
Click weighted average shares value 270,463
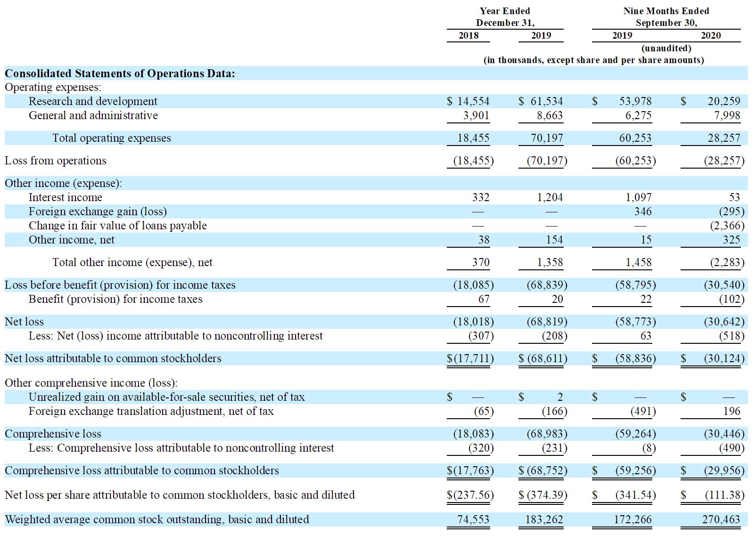pyautogui.click(x=721, y=519)
